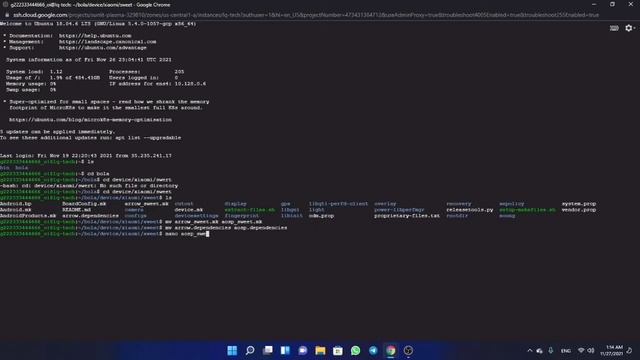The height and width of the screenshot is (360, 640).
Task: Click the microphone tray icon
Action: [x=551, y=350]
